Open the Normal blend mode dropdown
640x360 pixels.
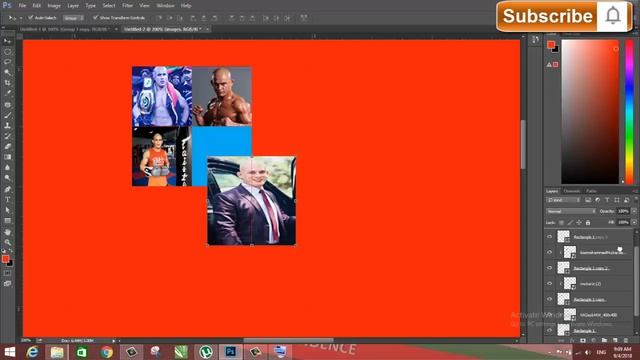(571, 211)
